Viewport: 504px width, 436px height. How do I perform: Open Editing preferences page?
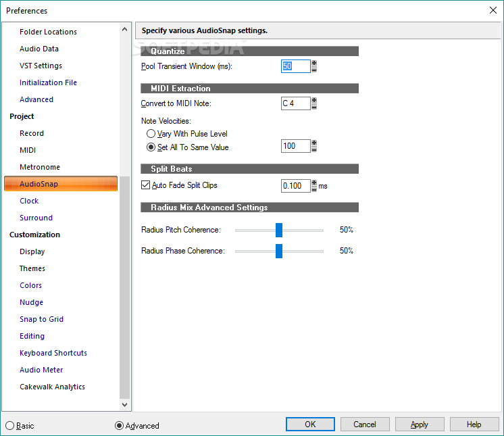coord(32,336)
